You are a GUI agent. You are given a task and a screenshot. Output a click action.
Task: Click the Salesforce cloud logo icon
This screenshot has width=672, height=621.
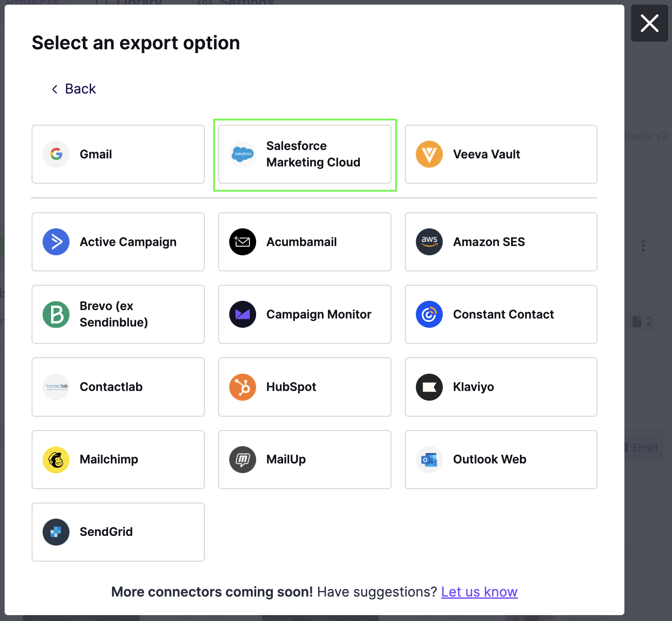pyautogui.click(x=243, y=154)
